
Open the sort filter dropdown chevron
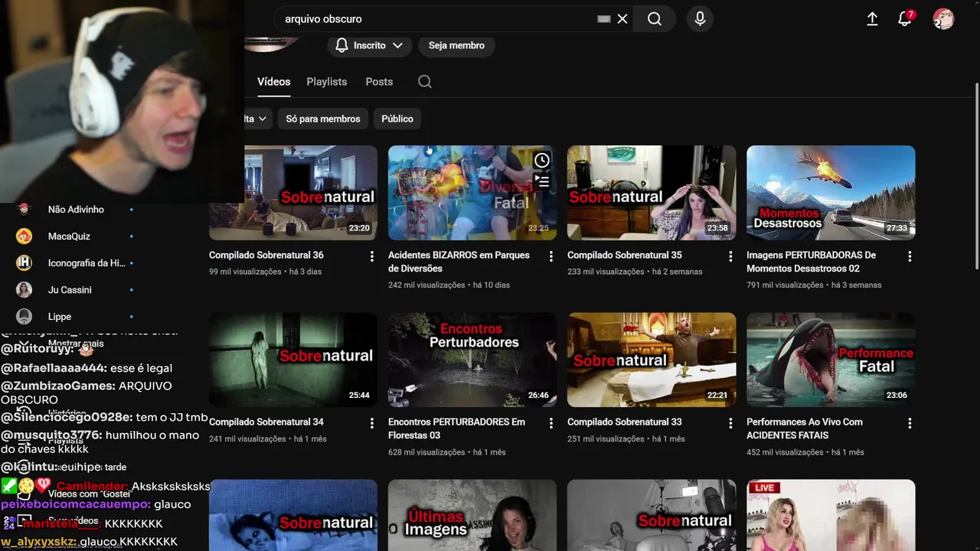click(x=262, y=119)
